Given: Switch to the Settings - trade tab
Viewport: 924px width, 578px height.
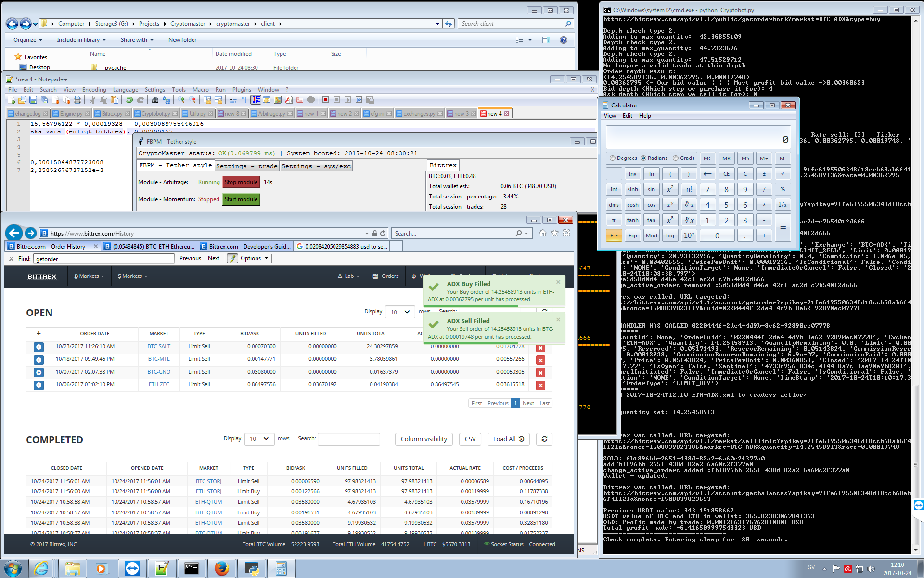Looking at the screenshot, I should 247,166.
